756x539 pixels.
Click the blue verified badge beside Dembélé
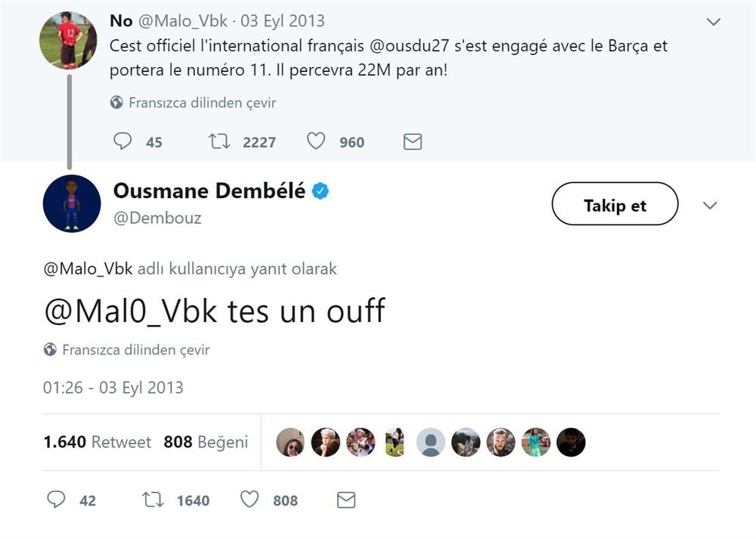[321, 191]
